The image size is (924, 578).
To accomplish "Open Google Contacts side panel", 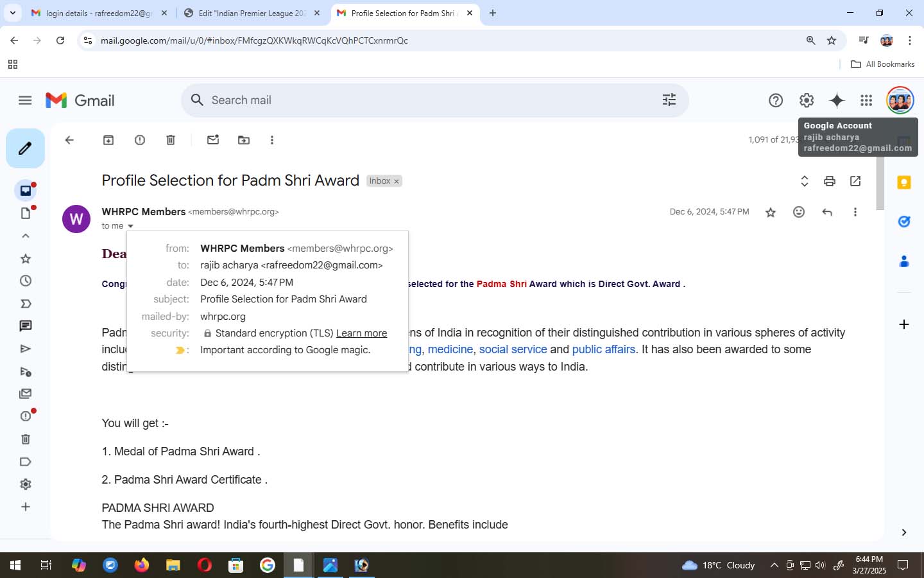I will pos(904,261).
